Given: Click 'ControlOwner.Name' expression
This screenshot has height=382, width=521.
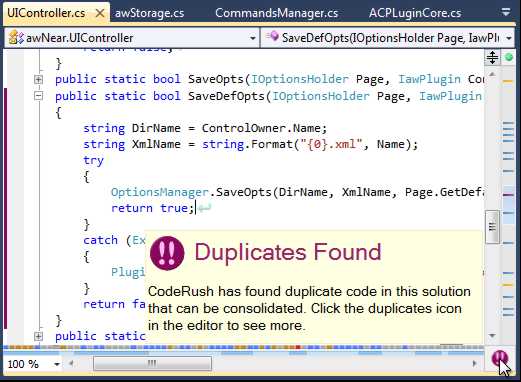Looking at the screenshot, I should point(261,128).
